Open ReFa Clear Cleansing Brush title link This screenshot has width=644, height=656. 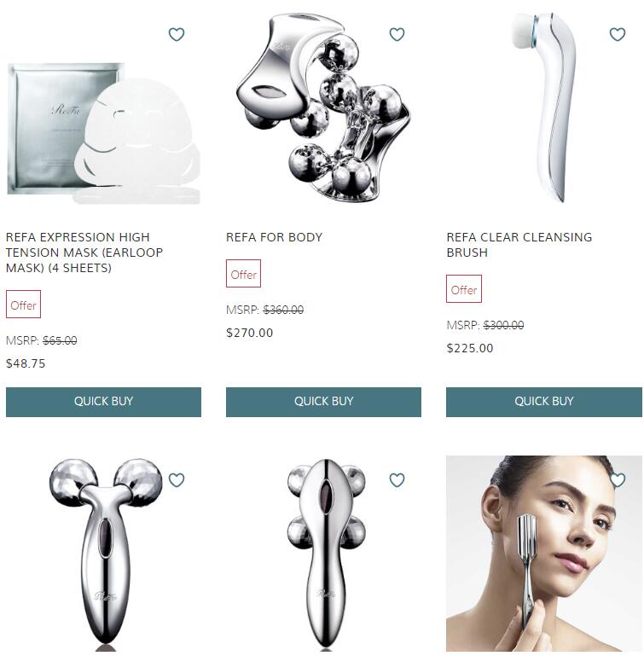tap(519, 245)
